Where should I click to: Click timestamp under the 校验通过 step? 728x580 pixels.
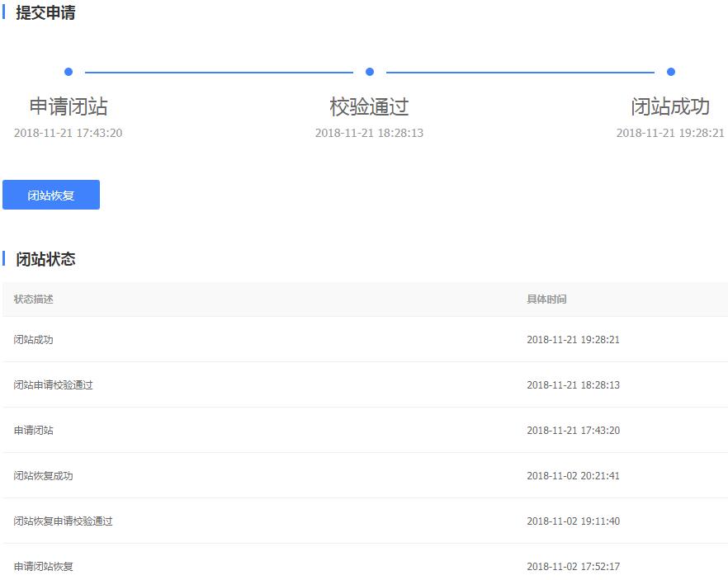coord(369,133)
